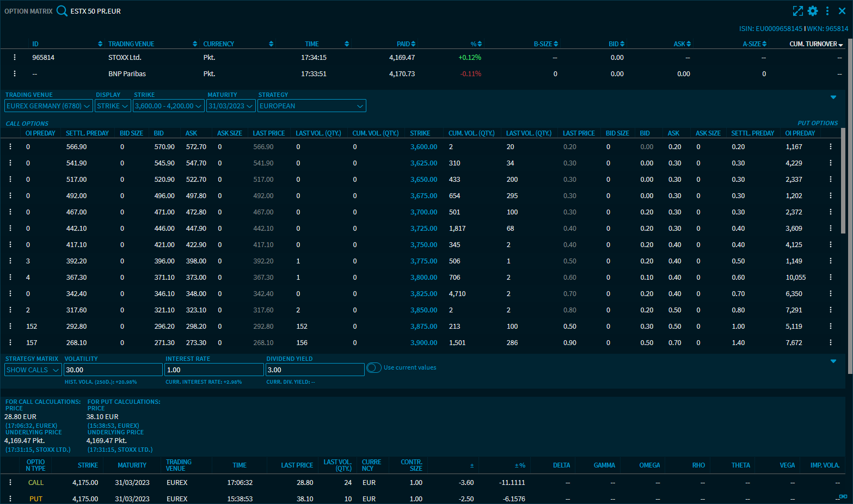Click the expand to fullscreen icon
This screenshot has width=853, height=504.
tap(798, 11)
